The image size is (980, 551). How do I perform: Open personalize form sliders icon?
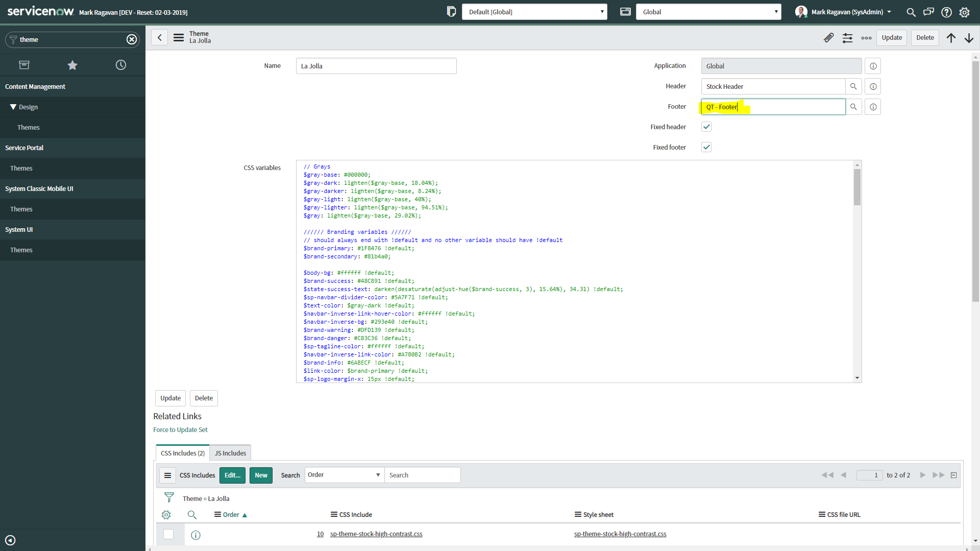point(847,37)
